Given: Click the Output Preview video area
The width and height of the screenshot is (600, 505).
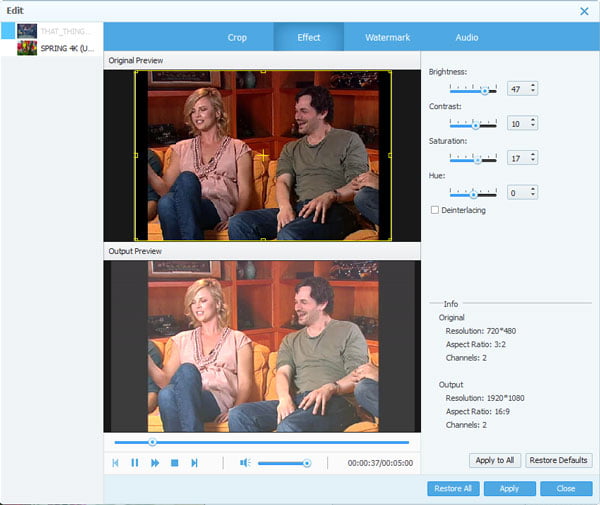Looking at the screenshot, I should (262, 346).
